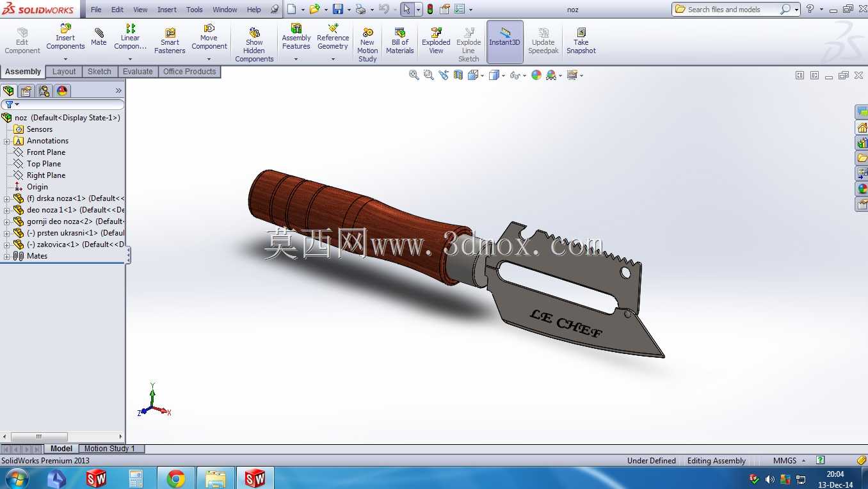Viewport: 868px width, 489px height.
Task: Click Rebuild traffic light icon
Action: (x=430, y=9)
